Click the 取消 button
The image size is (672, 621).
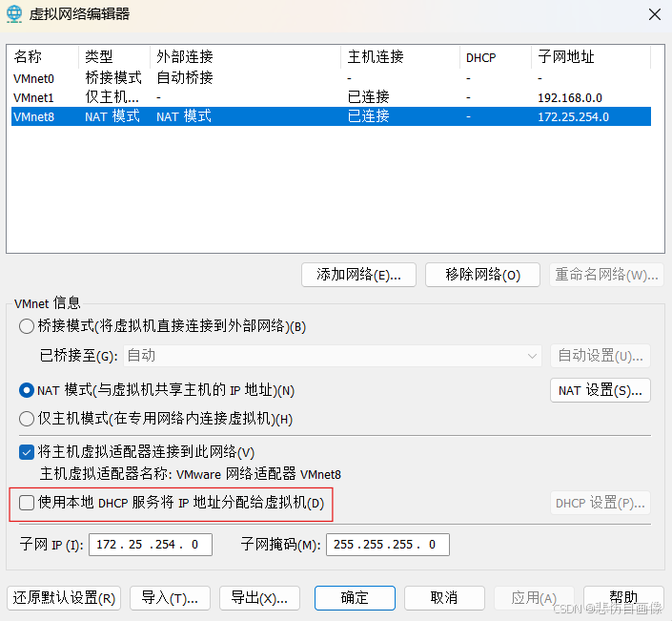pos(444,598)
